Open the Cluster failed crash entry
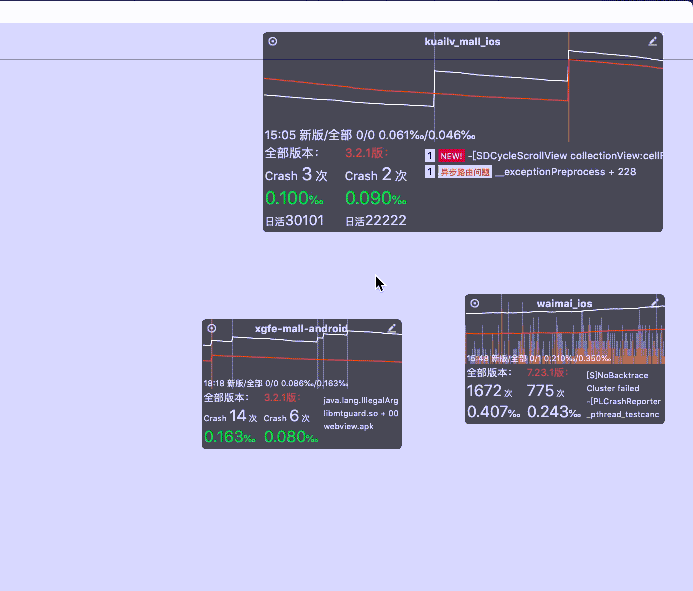This screenshot has height=591, width=693. pos(613,388)
